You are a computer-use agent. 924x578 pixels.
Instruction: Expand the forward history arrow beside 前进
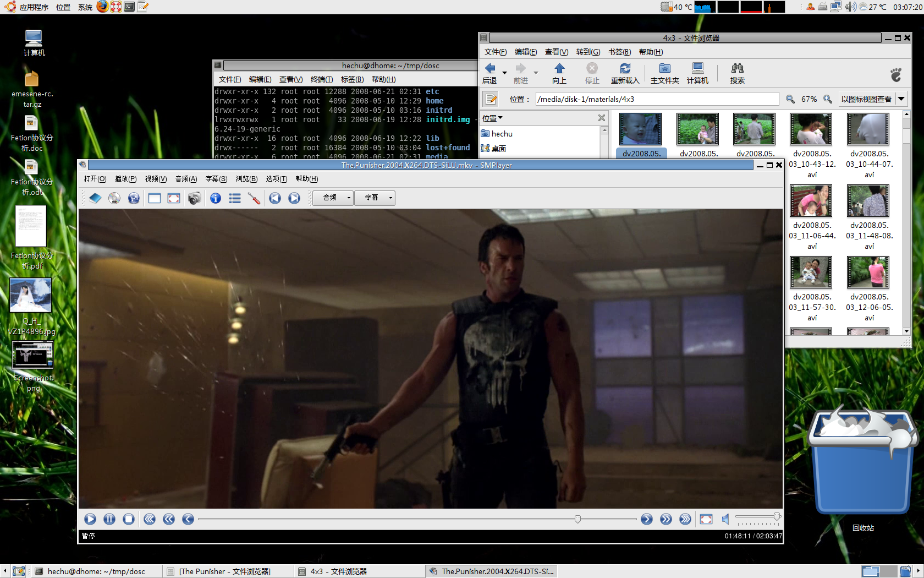click(536, 73)
